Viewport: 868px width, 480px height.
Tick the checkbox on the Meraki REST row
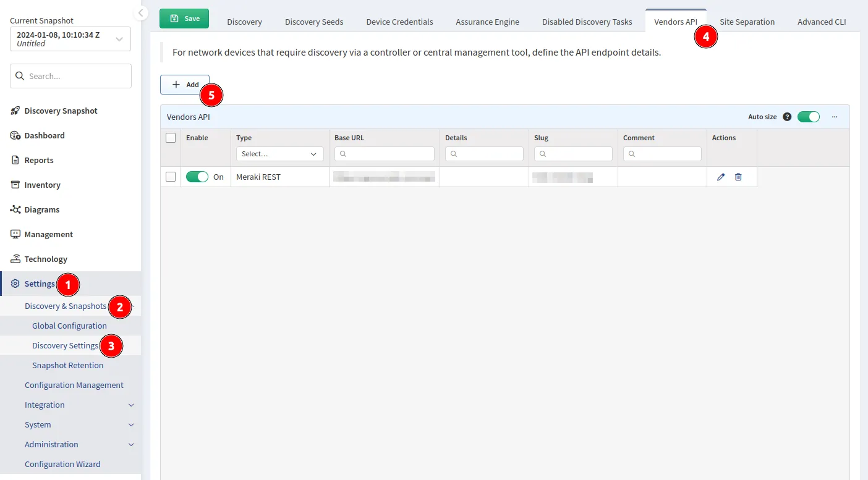[171, 177]
